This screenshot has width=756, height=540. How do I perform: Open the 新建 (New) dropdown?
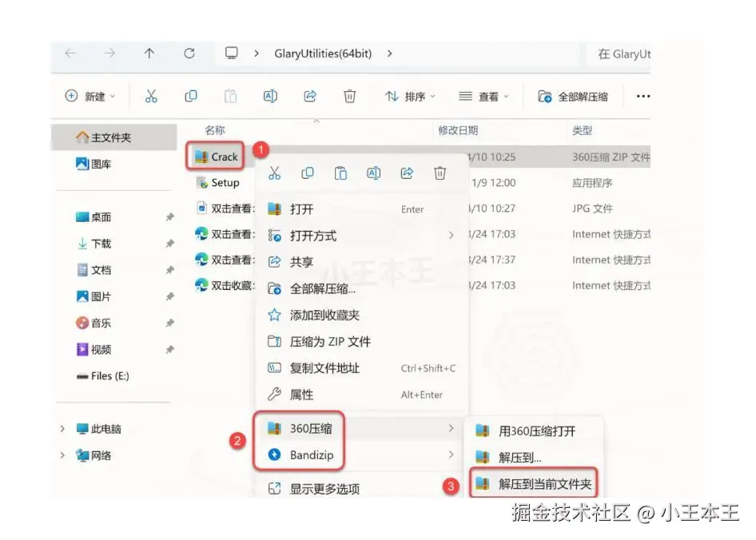pos(90,97)
